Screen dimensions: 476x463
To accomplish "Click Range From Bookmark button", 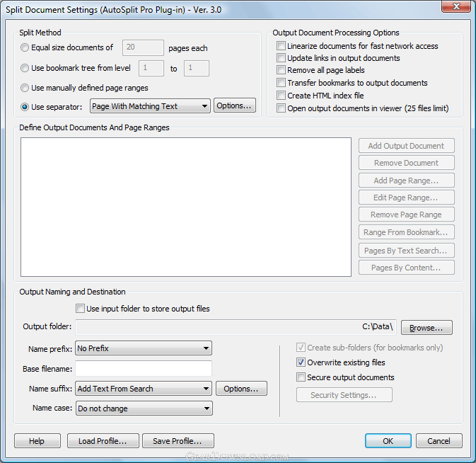I will [406, 232].
